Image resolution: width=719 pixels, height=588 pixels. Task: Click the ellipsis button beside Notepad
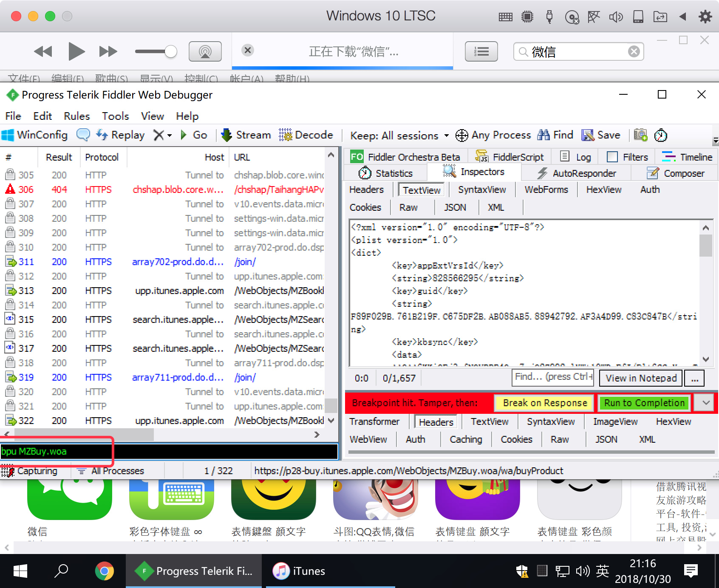tap(694, 378)
